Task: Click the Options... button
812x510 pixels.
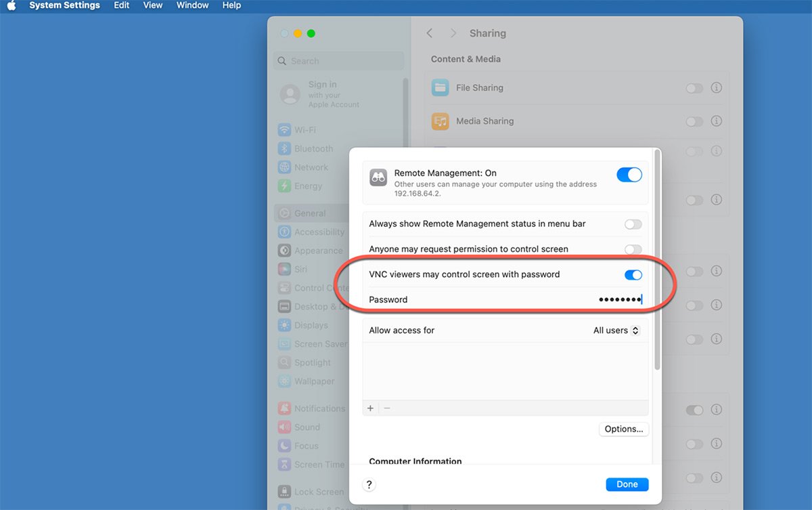Action: 623,429
